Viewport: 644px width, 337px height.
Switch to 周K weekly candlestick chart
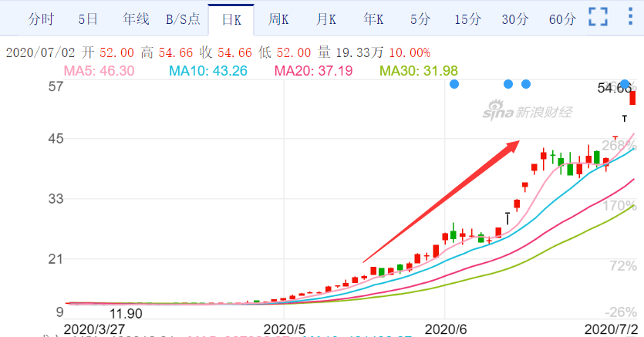278,19
